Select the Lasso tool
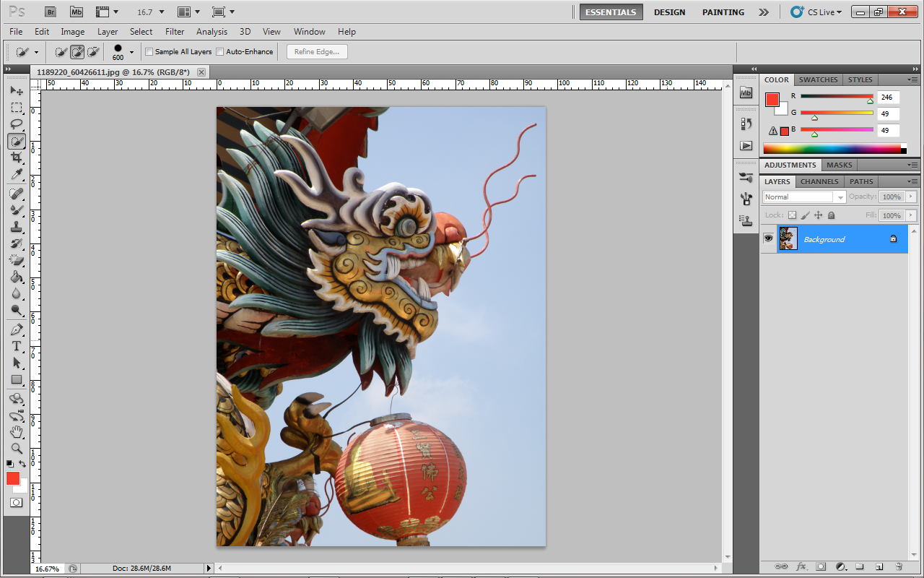924x578 pixels. pyautogui.click(x=17, y=124)
